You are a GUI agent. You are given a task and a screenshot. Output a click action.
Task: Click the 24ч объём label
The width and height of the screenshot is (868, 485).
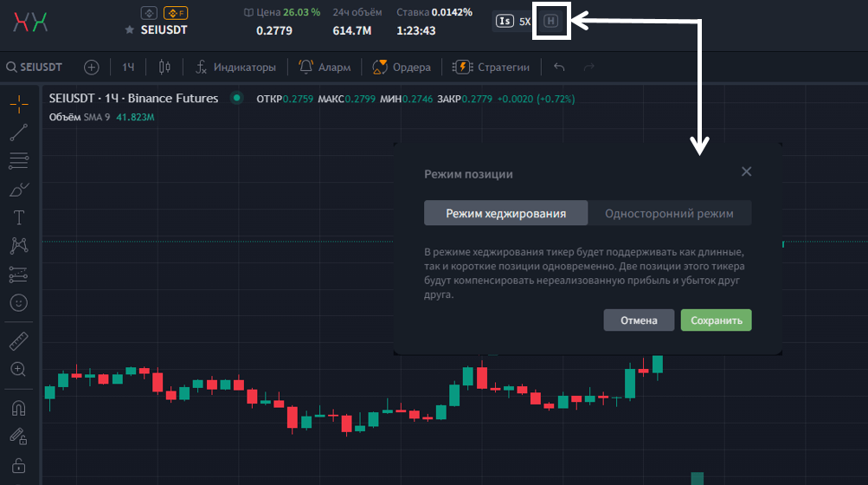(x=357, y=12)
